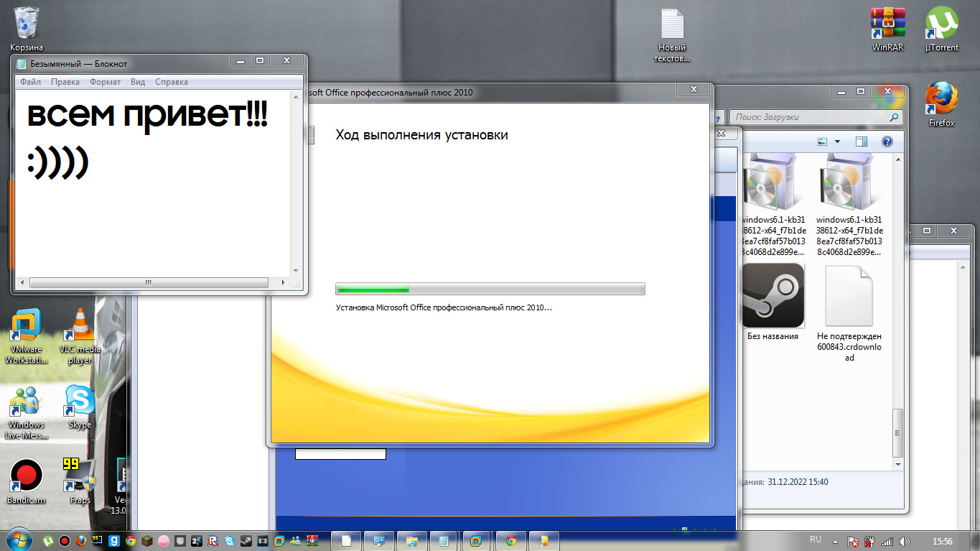Switch to the Windows Explorer taskbar button
This screenshot has height=551, width=980.
(411, 540)
